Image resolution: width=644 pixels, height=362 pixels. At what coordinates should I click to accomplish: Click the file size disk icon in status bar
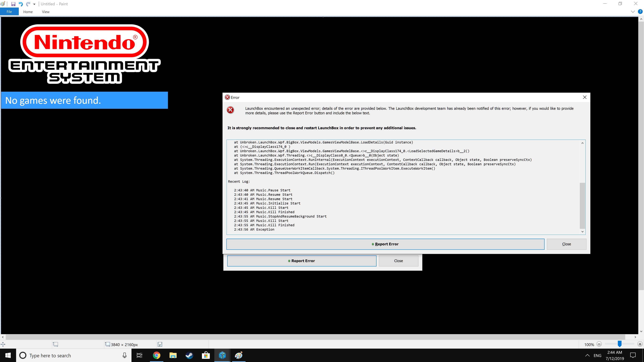pyautogui.click(x=160, y=344)
